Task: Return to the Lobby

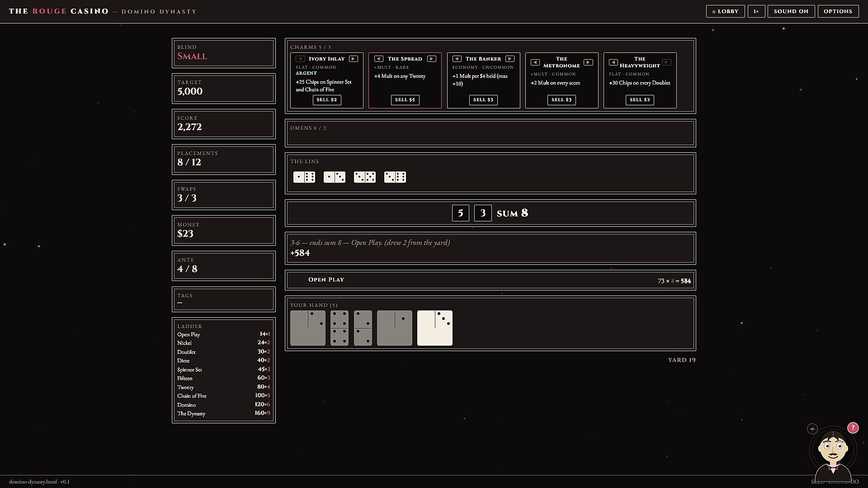Action: click(x=725, y=11)
